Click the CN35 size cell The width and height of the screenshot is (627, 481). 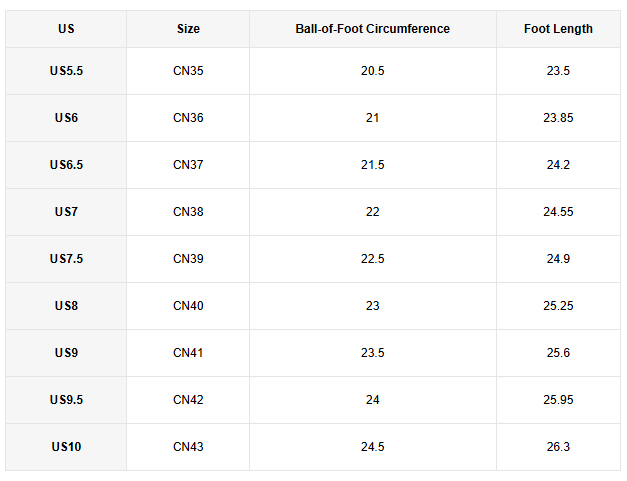188,71
